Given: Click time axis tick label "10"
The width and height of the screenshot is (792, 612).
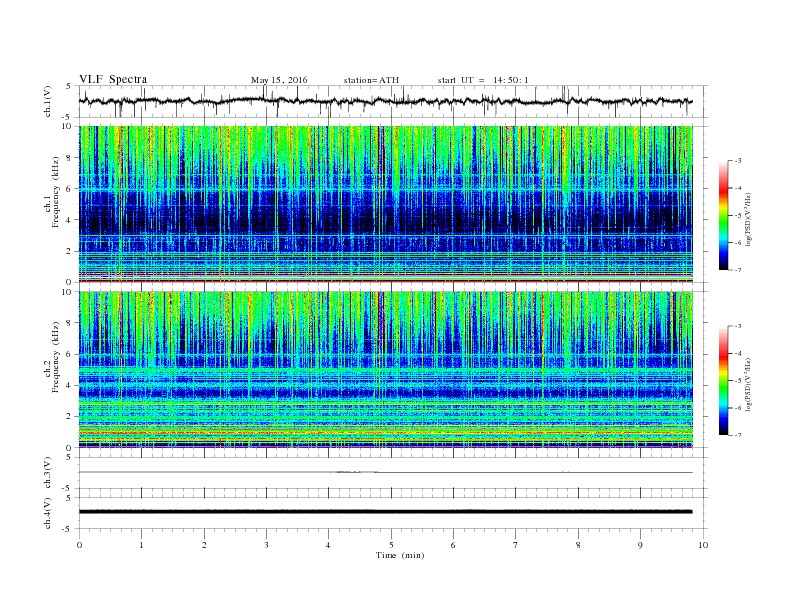Looking at the screenshot, I should (703, 545).
